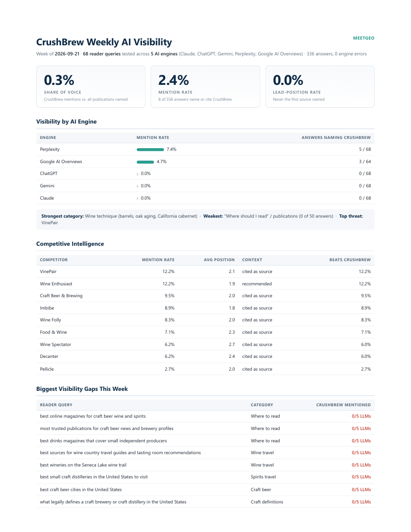Click 'best wineries on the Seneca Lake' query

pyautogui.click(x=83, y=465)
